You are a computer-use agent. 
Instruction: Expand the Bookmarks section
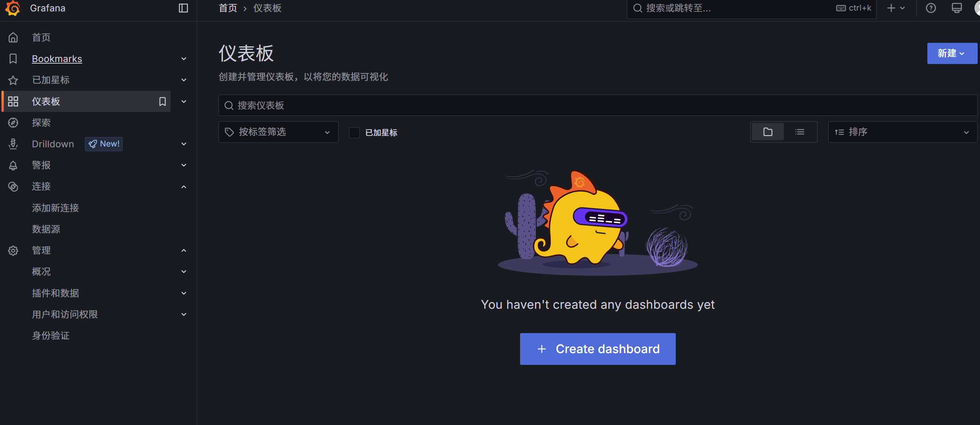pos(184,59)
